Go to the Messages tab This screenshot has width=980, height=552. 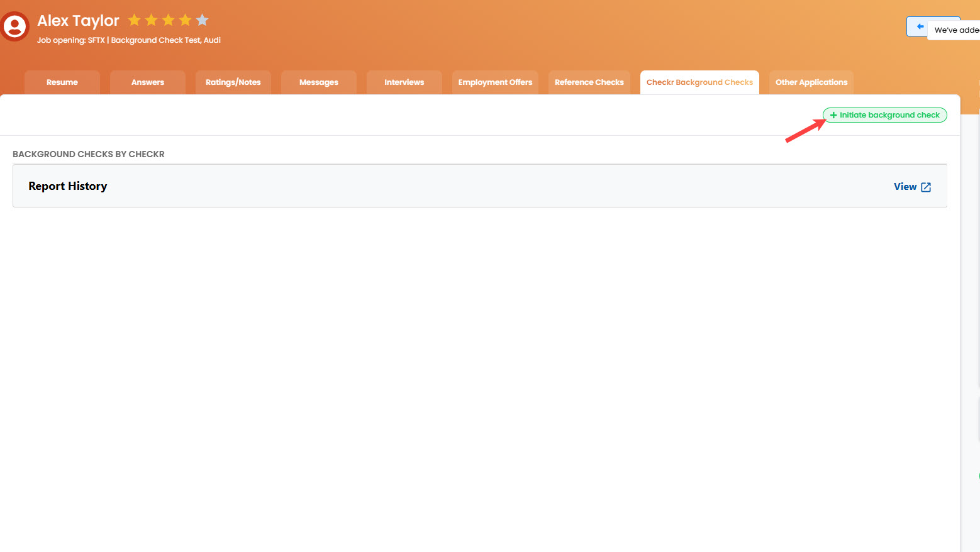319,82
